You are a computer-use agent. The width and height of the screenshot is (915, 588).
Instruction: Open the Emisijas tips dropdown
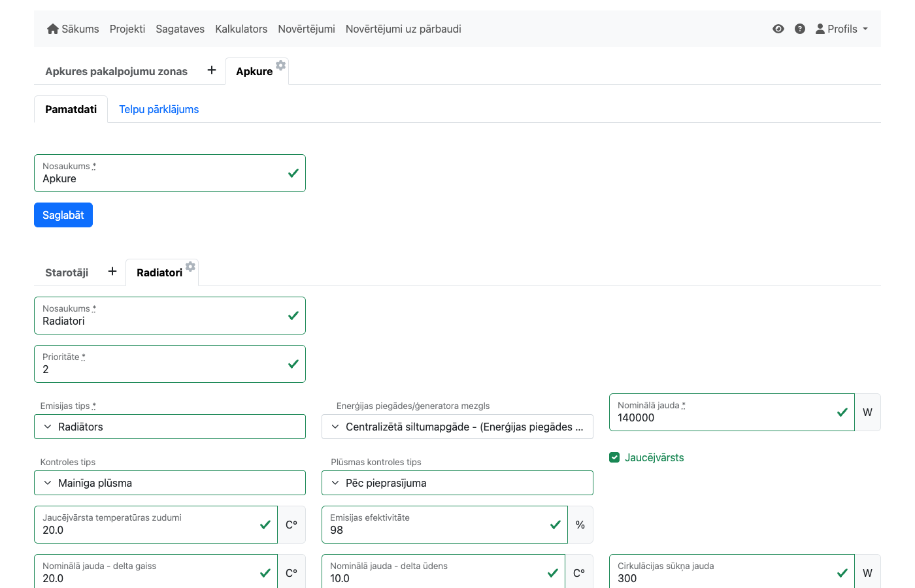tap(170, 427)
